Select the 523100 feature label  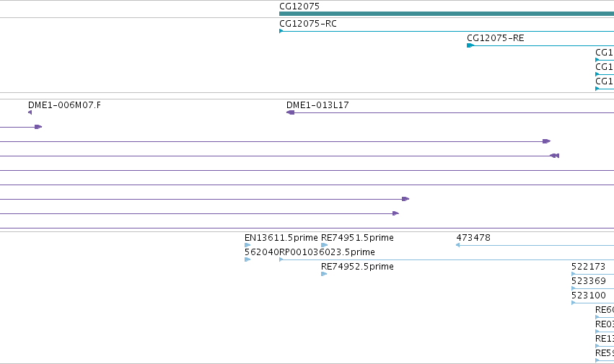[x=589, y=296]
